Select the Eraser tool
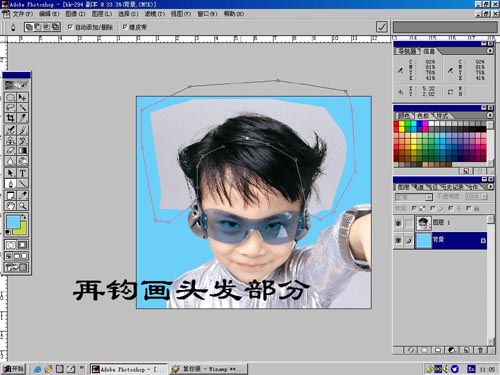This screenshot has height=375, width=500. click(x=10, y=151)
